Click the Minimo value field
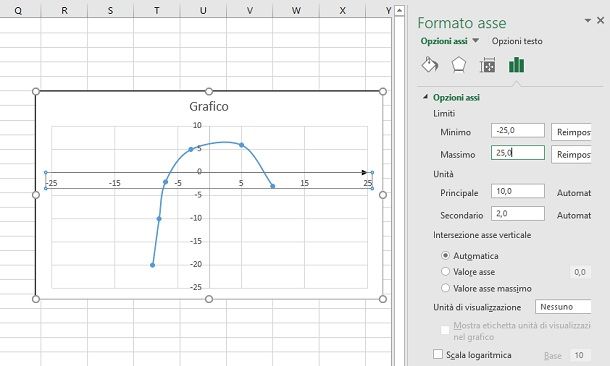Viewport: 610px width, 366px height. pyautogui.click(x=518, y=131)
